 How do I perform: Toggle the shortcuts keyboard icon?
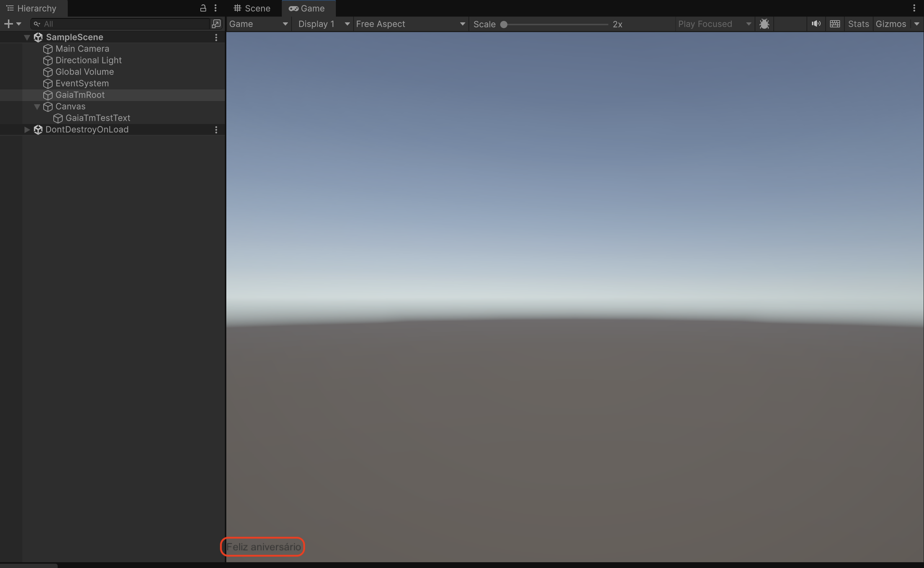pos(835,24)
